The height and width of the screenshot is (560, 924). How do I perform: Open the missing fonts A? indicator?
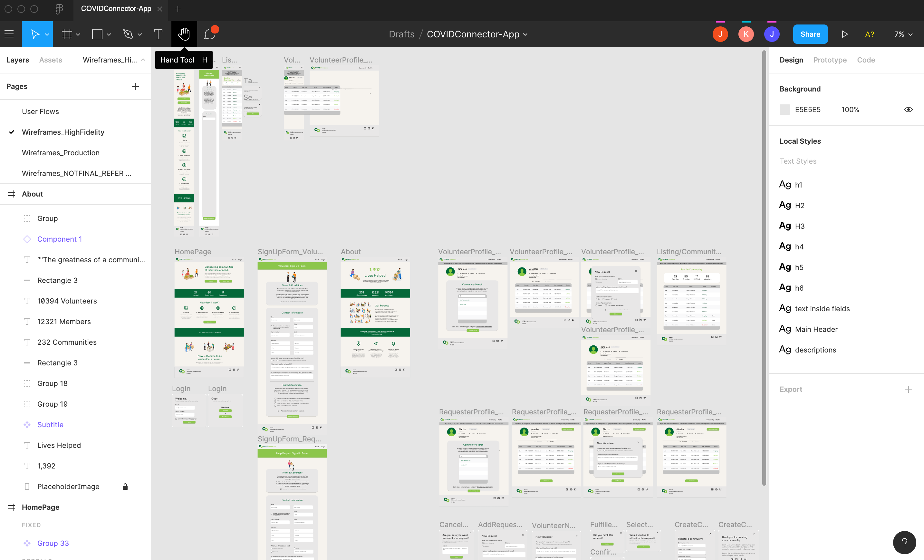[870, 34]
